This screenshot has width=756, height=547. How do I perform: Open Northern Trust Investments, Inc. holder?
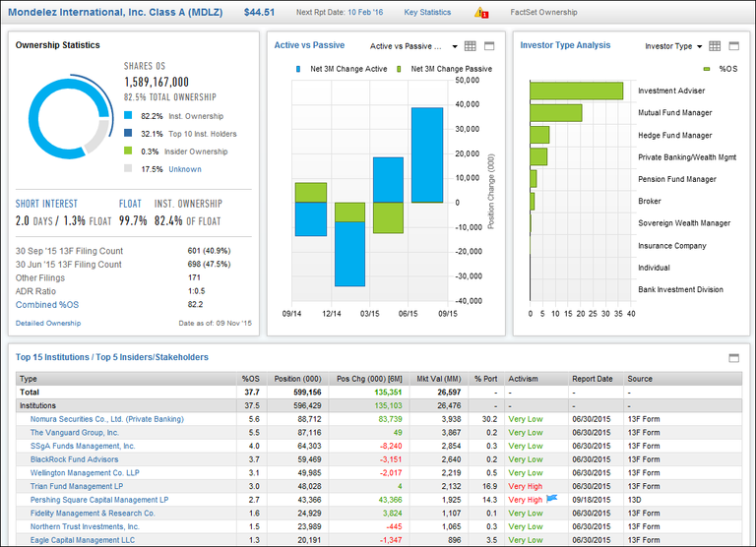pyautogui.click(x=85, y=526)
